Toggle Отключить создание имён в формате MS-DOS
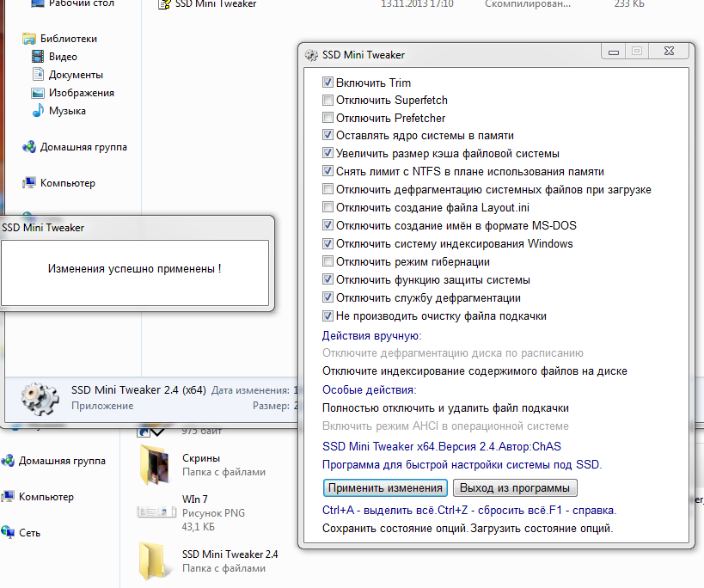This screenshot has width=704, height=588. point(328,225)
